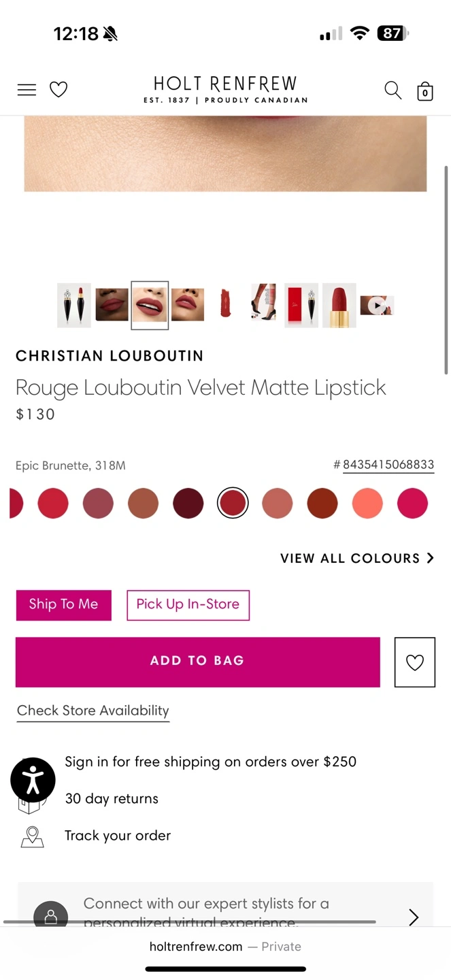Open the Check Store Availability link

(93, 710)
